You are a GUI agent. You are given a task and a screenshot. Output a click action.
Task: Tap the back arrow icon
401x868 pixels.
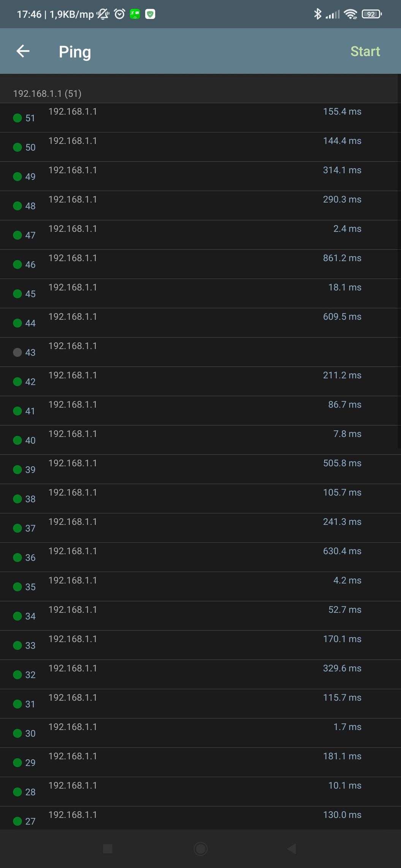point(23,51)
